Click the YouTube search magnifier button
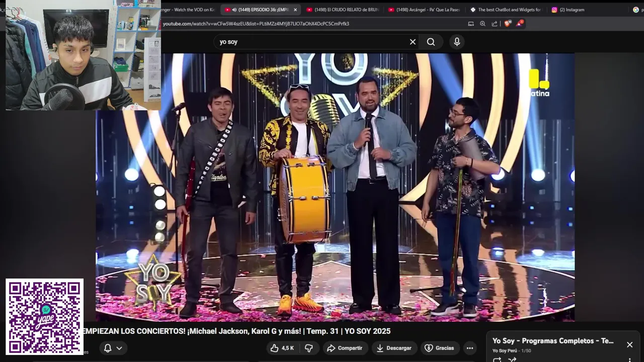644x362 pixels. click(431, 42)
